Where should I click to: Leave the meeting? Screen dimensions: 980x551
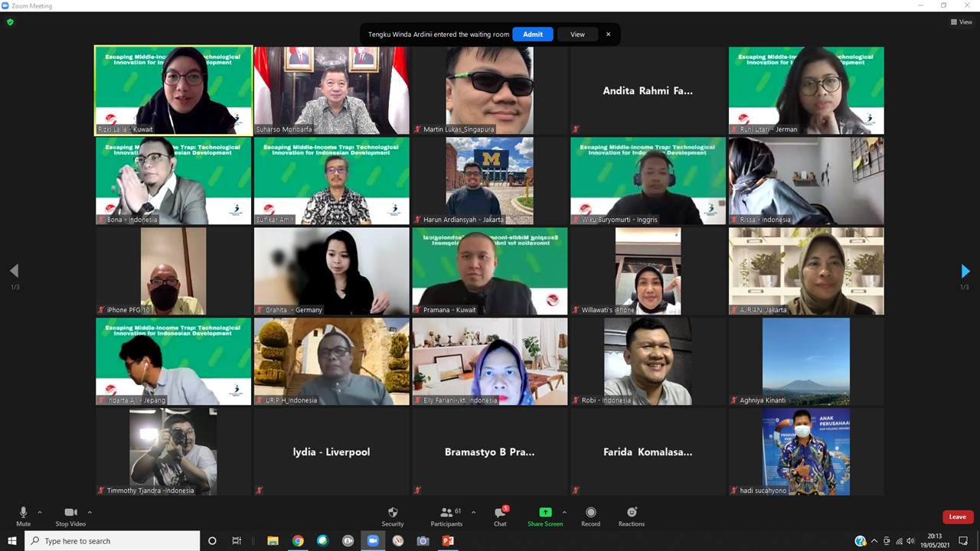click(x=957, y=517)
